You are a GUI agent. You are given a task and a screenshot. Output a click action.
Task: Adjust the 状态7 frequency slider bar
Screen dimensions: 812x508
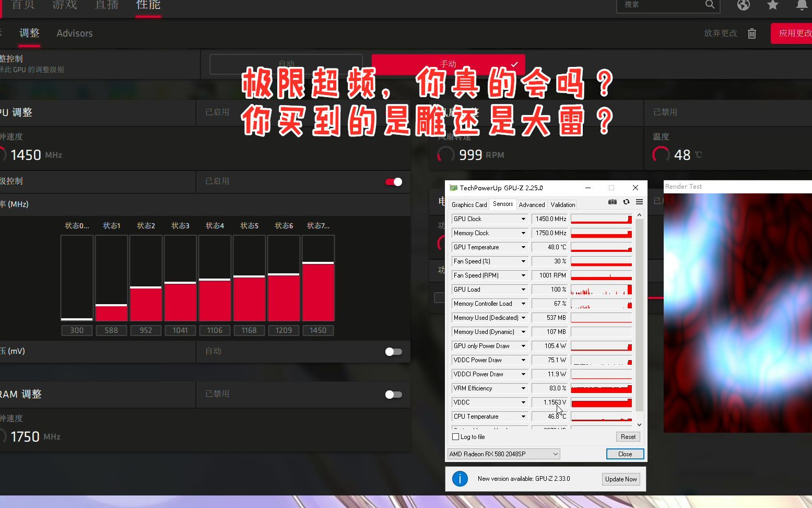coord(318,278)
